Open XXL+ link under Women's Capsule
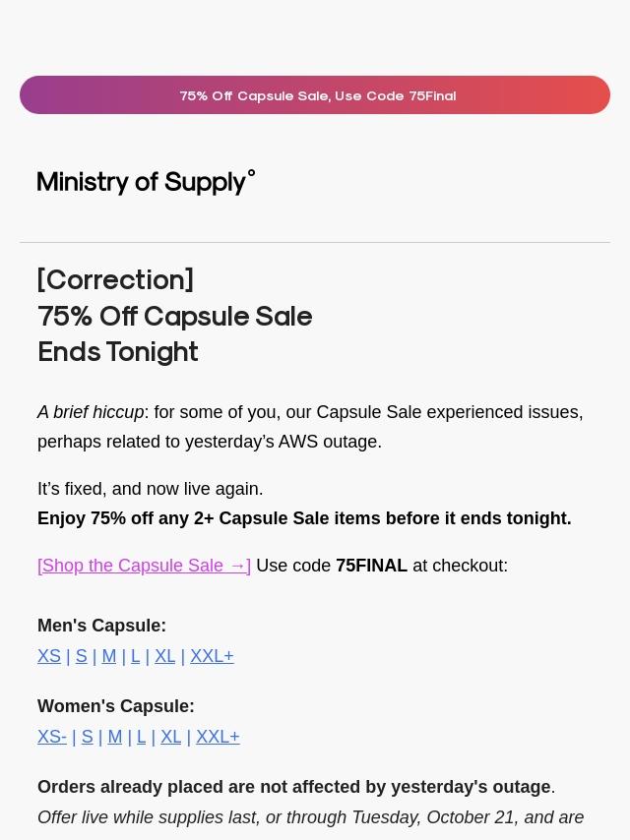 [x=218, y=737]
